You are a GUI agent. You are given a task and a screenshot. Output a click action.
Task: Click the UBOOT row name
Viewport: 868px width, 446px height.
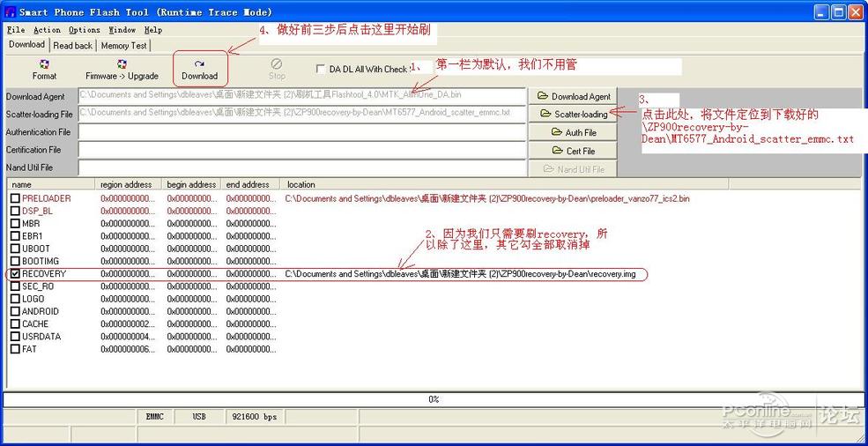coord(36,249)
